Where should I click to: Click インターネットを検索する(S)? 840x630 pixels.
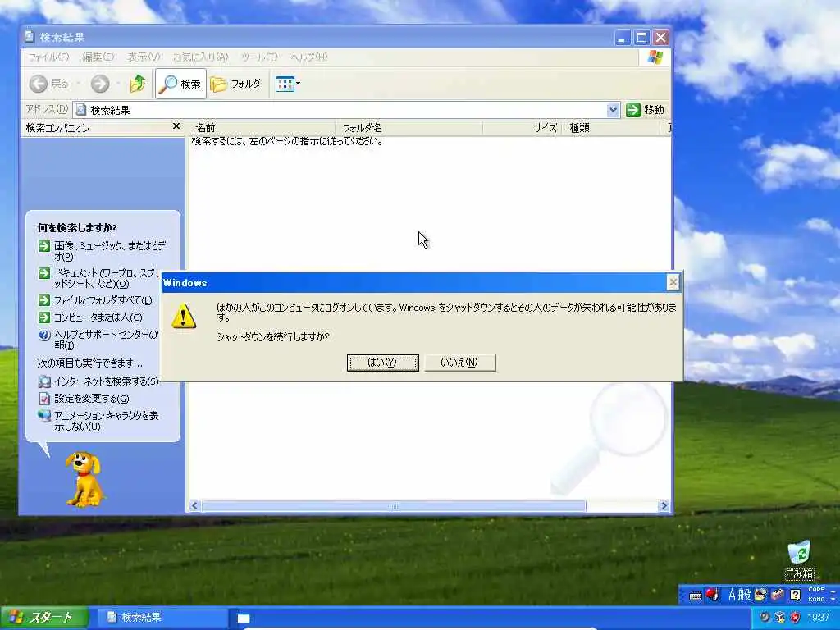point(98,381)
